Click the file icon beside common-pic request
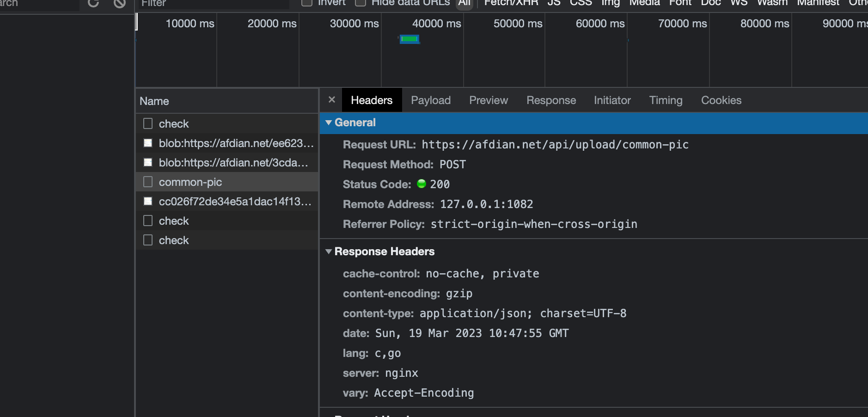 pos(148,182)
